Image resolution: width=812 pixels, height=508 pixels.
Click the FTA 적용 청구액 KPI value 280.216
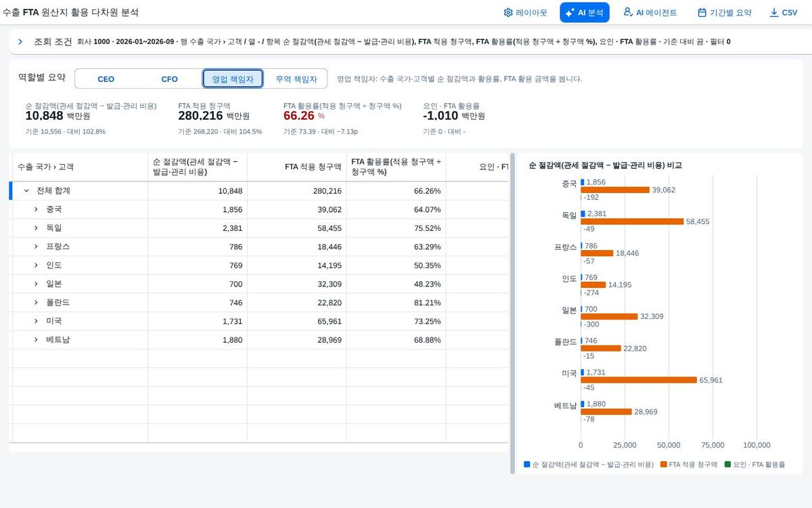(x=200, y=116)
